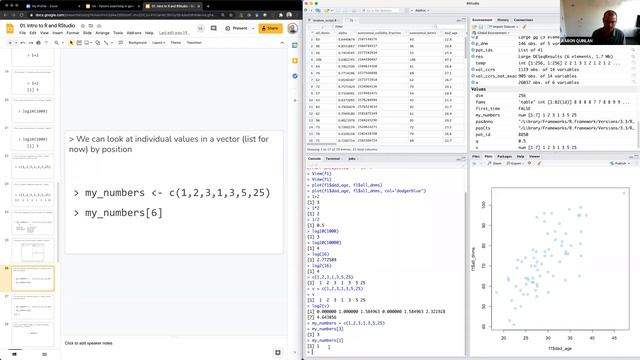
Task: Click the speaker notes field
Action: tap(173, 343)
